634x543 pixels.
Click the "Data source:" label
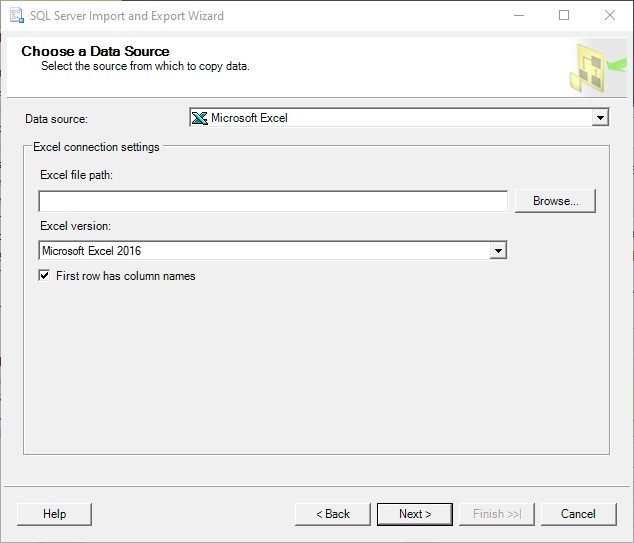tap(56, 119)
